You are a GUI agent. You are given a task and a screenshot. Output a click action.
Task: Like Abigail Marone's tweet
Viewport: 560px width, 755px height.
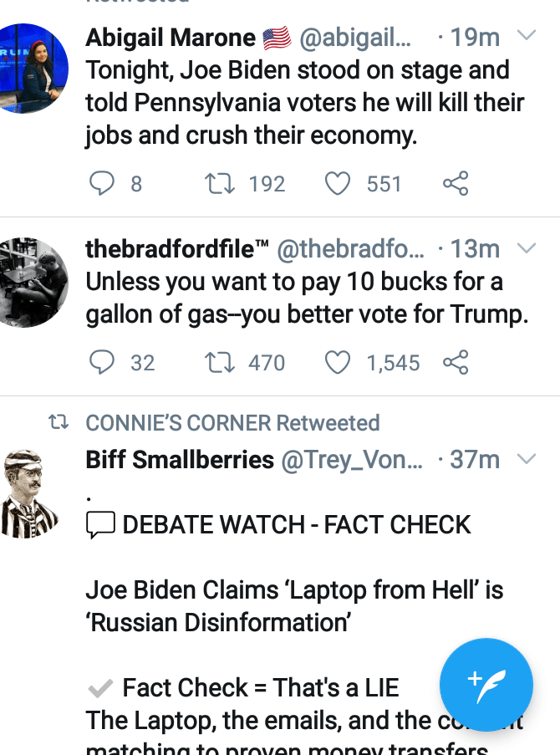(337, 183)
